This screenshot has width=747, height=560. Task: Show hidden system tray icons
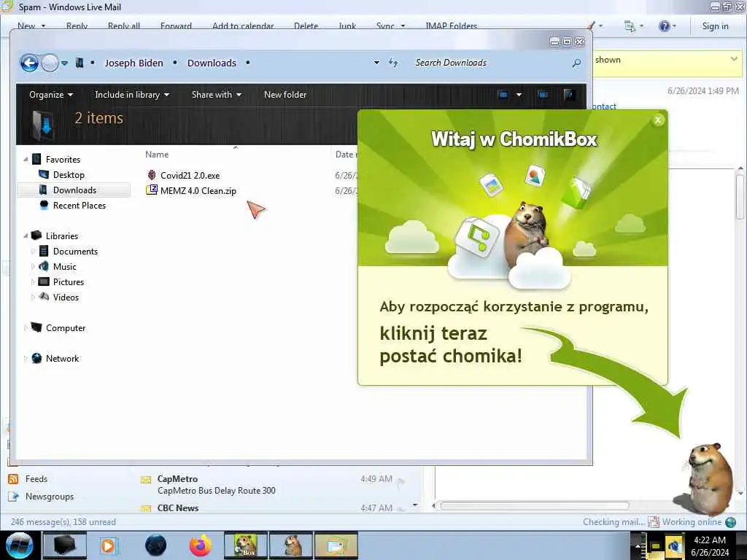(638, 546)
